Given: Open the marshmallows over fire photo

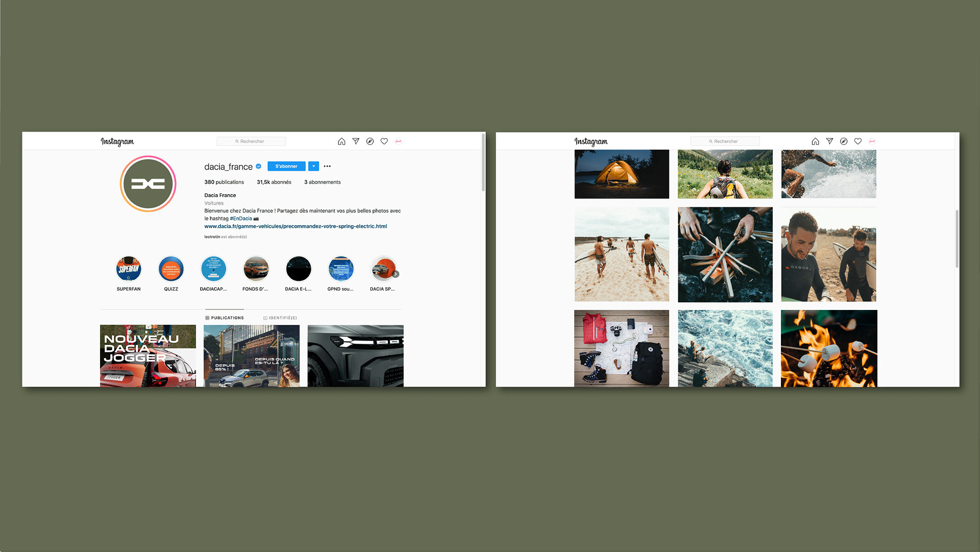Looking at the screenshot, I should pyautogui.click(x=829, y=348).
